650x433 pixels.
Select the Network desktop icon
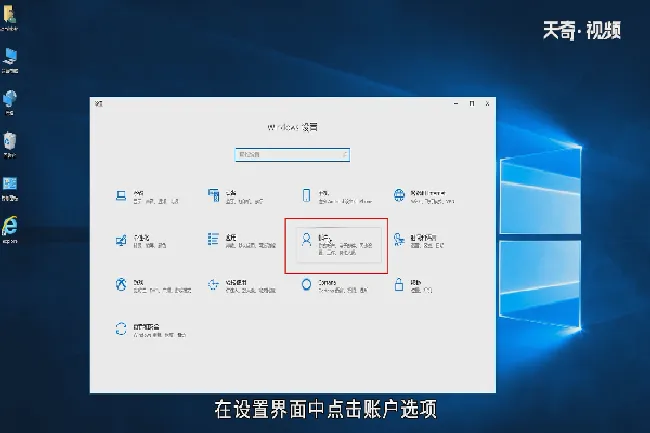[9, 103]
